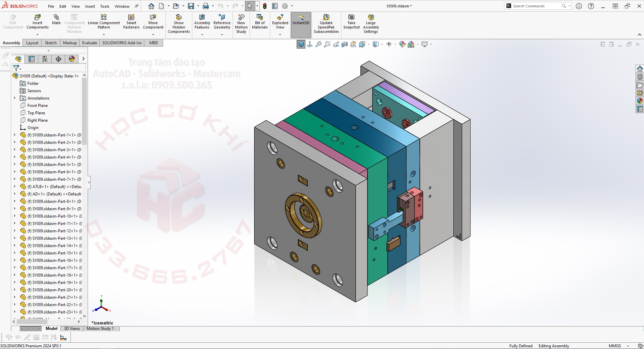Switch to the Sketch tab
Image resolution: width=644 pixels, height=349 pixels.
[x=51, y=43]
